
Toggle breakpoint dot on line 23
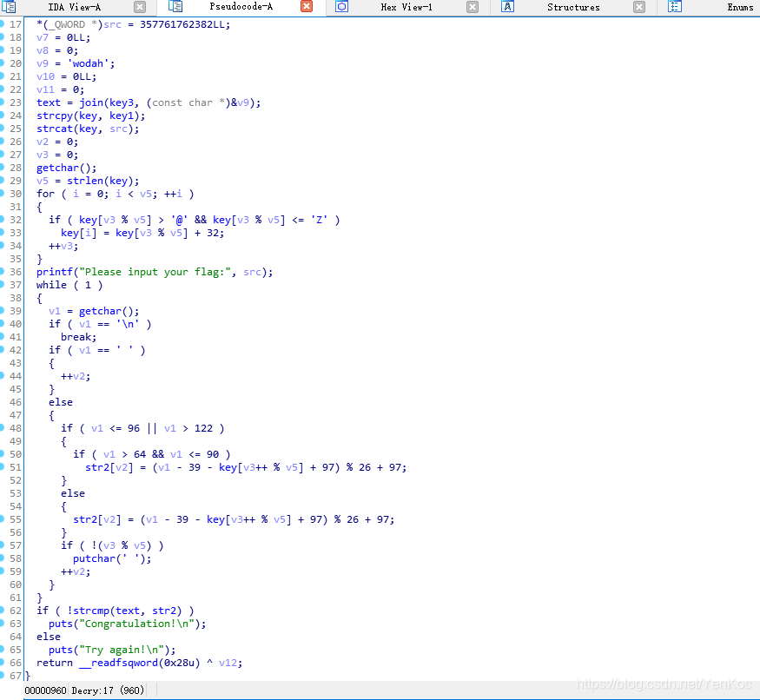(x=2, y=102)
